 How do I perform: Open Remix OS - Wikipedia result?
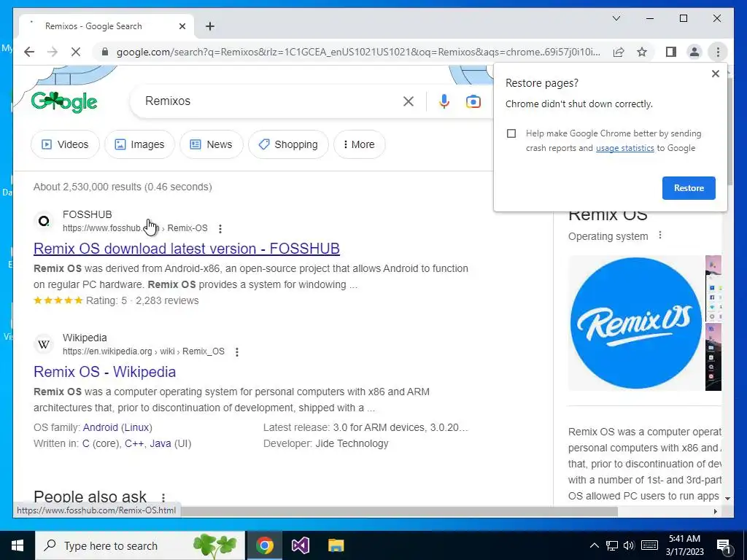(x=105, y=372)
